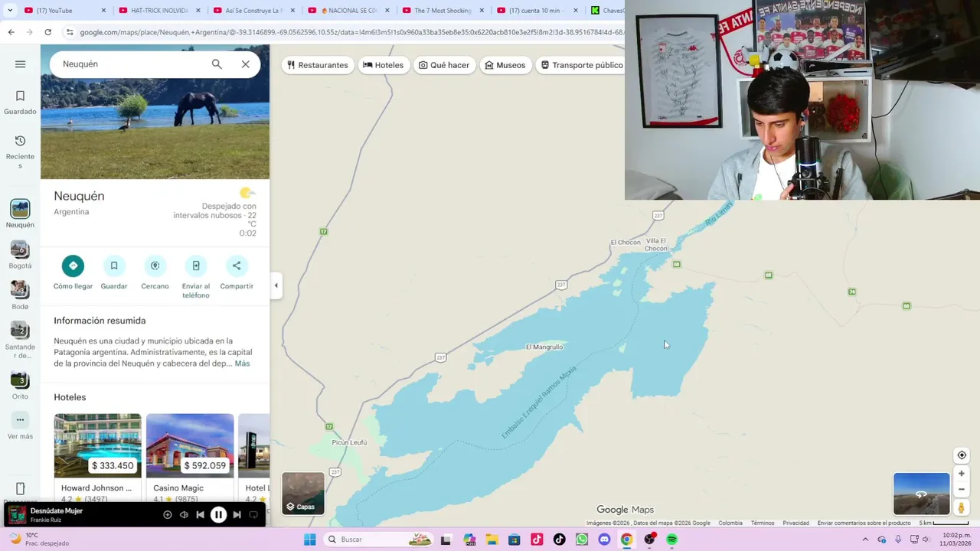The width and height of the screenshot is (980, 551).
Task: Switch to the NACIONAL SE CO tab
Action: [x=348, y=11]
